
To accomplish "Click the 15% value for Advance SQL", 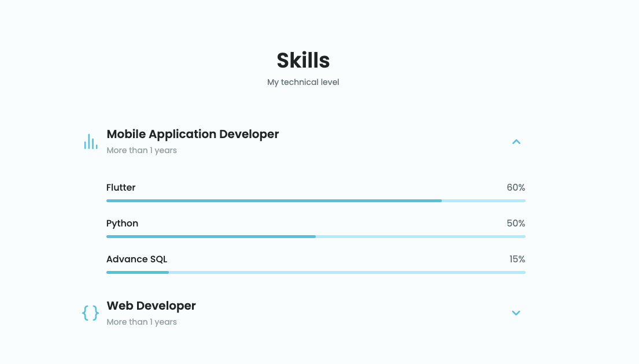I will 517,259.
